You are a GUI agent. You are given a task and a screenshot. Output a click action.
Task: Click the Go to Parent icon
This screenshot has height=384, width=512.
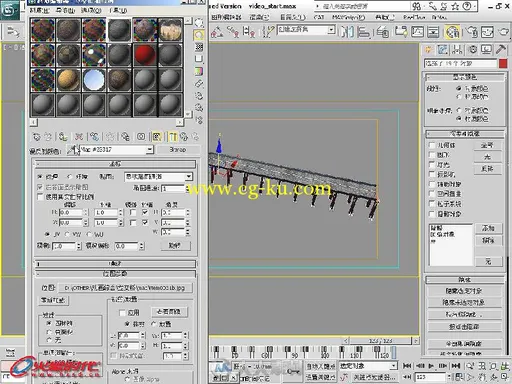tap(184, 136)
